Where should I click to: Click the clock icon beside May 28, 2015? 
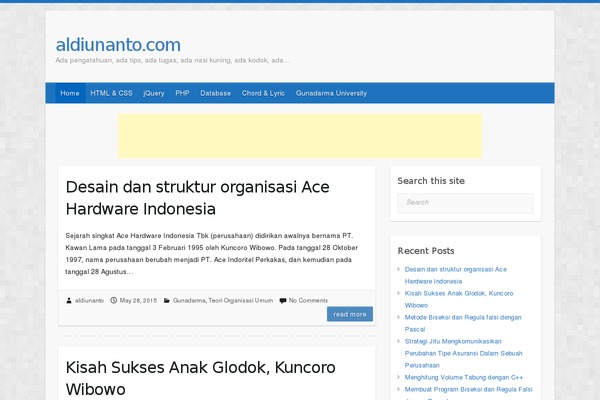click(114, 300)
